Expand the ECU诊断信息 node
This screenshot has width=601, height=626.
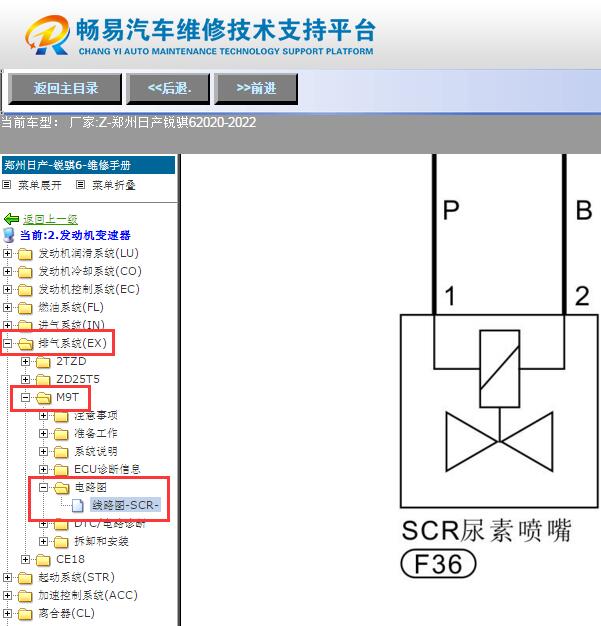[x=44, y=469]
